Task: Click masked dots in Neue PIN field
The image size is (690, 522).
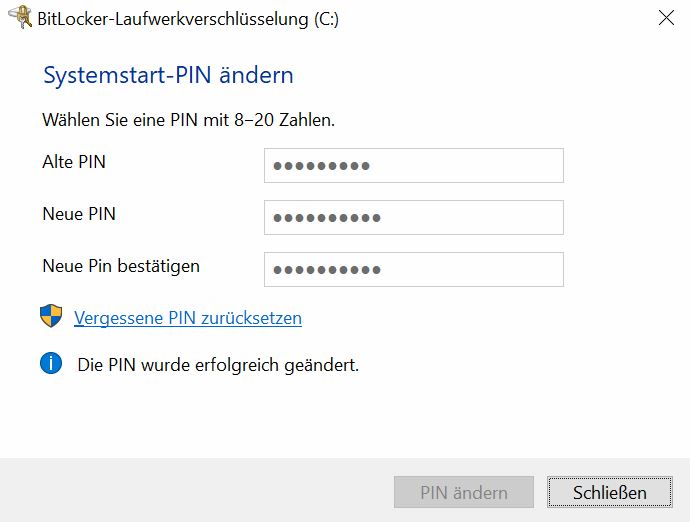Action: [327, 218]
